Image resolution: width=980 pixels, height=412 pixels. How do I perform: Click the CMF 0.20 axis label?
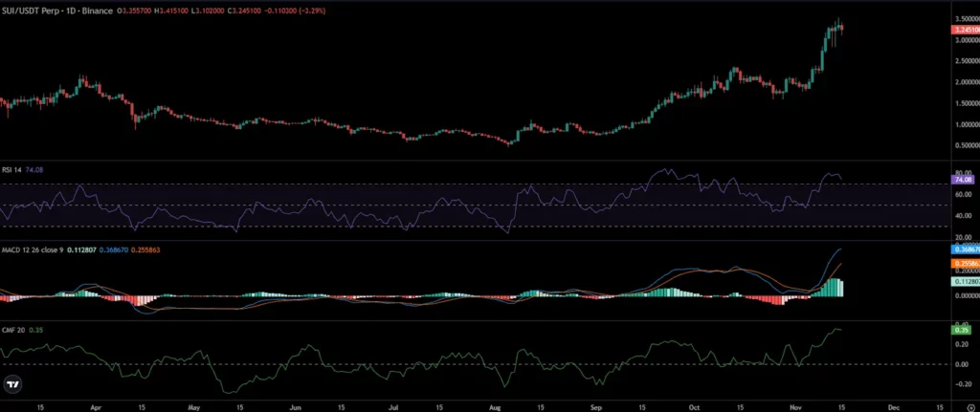click(x=963, y=344)
